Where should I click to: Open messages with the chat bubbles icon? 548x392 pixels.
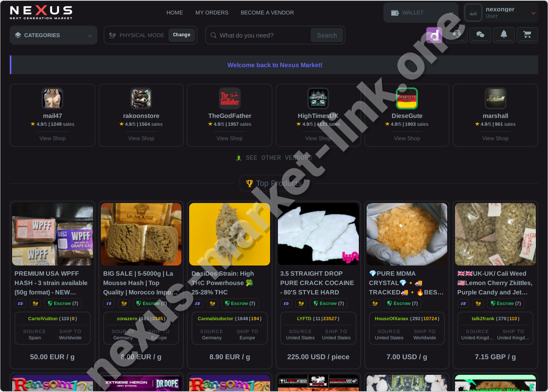coord(480,35)
